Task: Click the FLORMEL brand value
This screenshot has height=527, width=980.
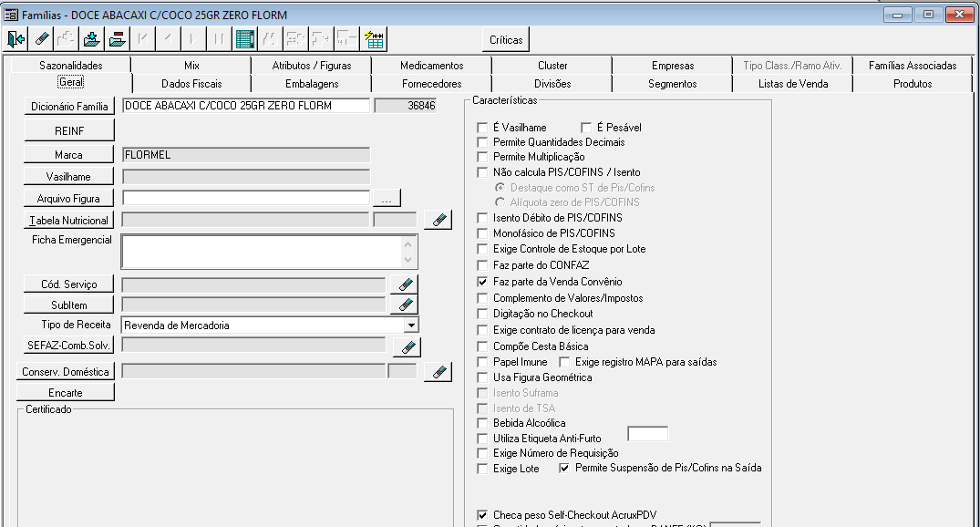Action: coord(246,154)
